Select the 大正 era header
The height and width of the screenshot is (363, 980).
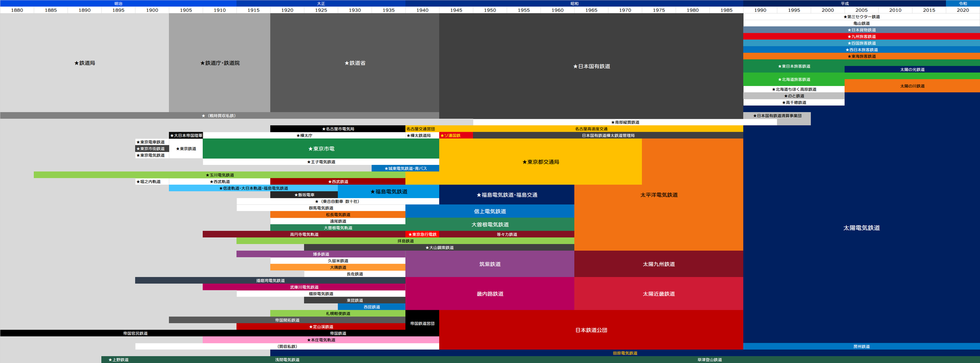pyautogui.click(x=321, y=3)
